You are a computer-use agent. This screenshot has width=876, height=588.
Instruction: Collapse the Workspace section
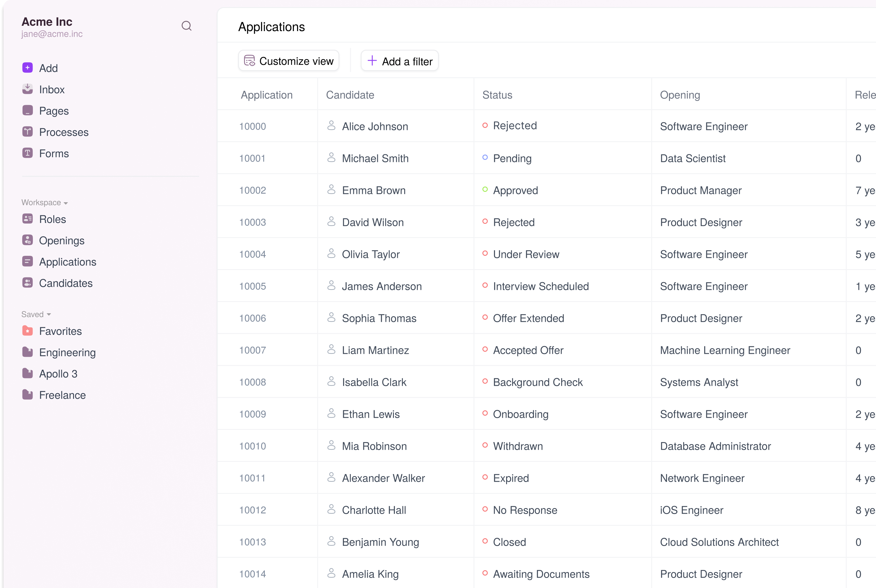click(x=66, y=203)
